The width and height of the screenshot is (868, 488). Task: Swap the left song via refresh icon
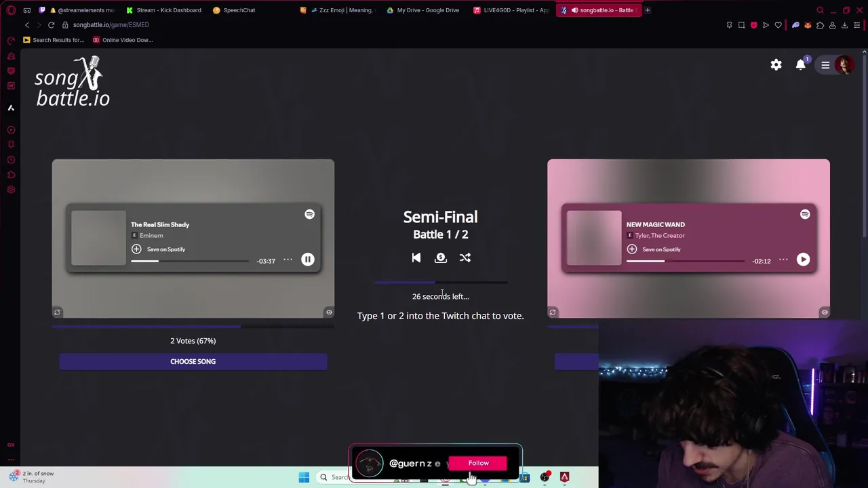[x=58, y=312]
